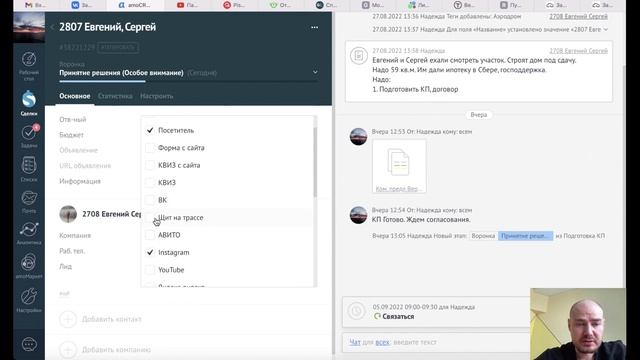Click the Принятие реше... stage badge

pos(525,236)
